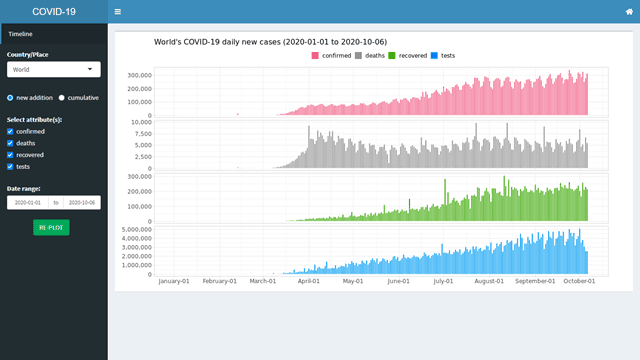This screenshot has width=640, height=360.
Task: Click the deaths legend label
Action: click(375, 56)
